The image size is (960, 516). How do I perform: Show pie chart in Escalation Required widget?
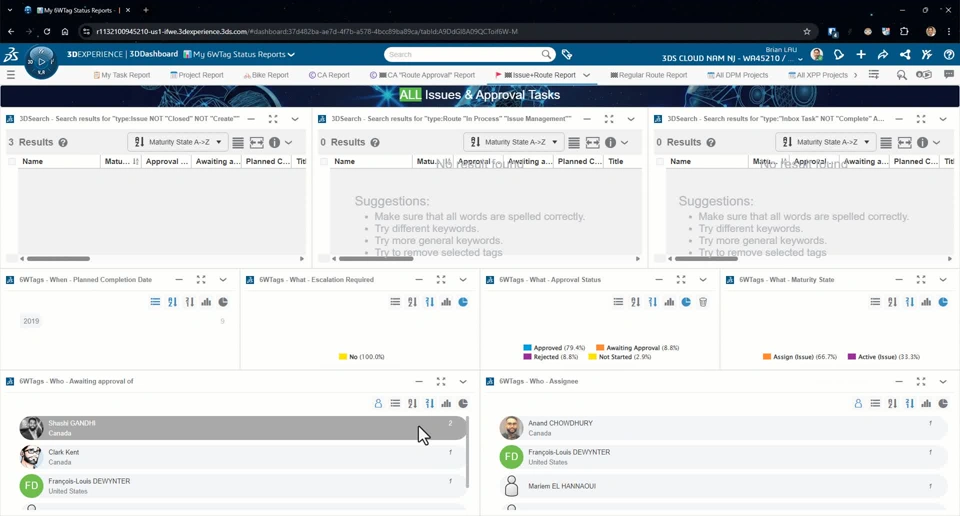click(463, 302)
